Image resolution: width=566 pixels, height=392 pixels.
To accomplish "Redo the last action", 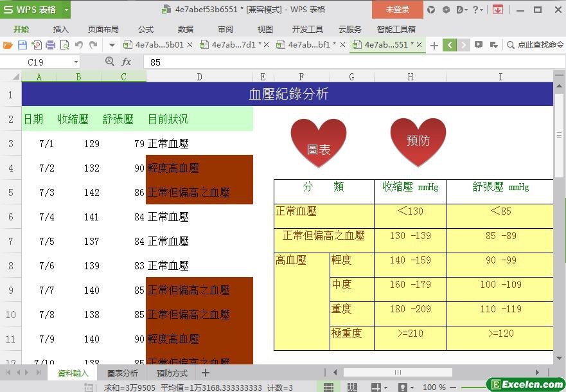I will [x=93, y=45].
